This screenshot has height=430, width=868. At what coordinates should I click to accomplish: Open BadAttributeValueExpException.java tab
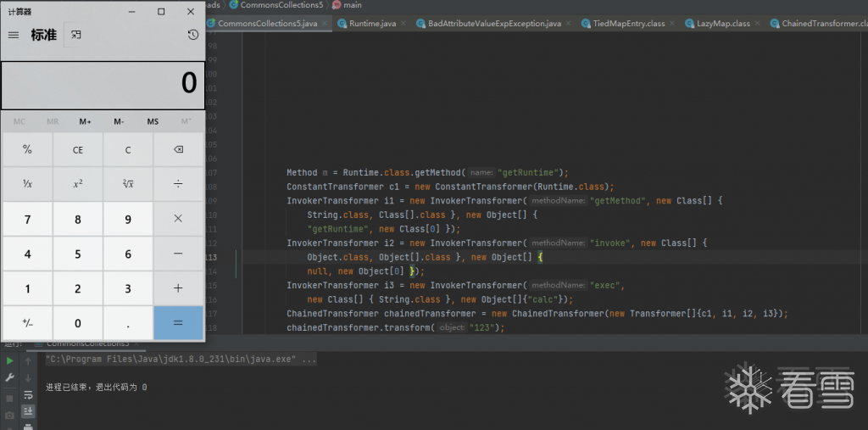(494, 23)
